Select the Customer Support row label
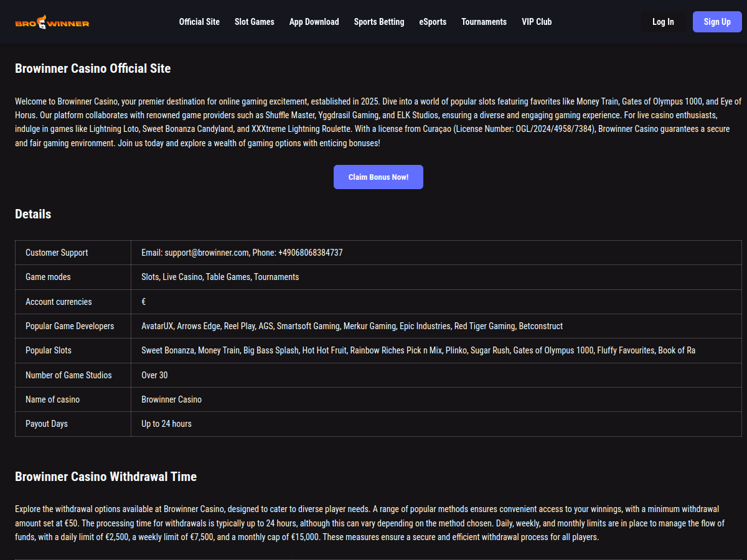This screenshot has height=560, width=747. coord(57,253)
